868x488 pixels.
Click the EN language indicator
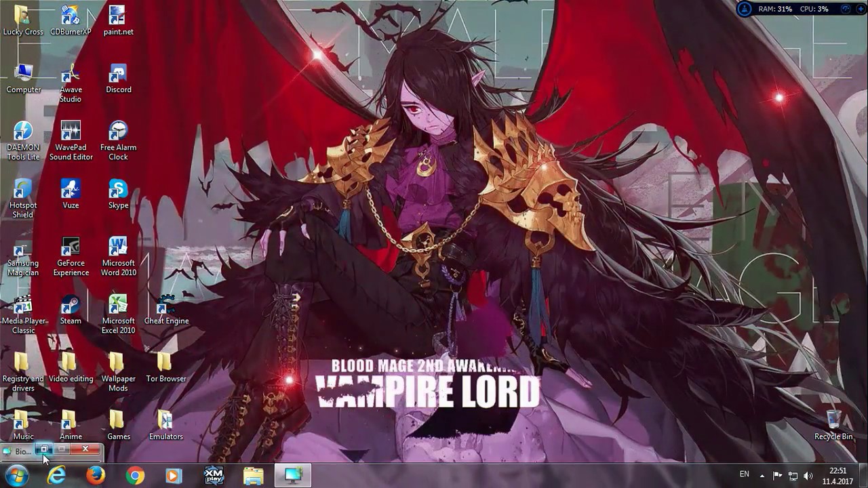click(x=745, y=474)
